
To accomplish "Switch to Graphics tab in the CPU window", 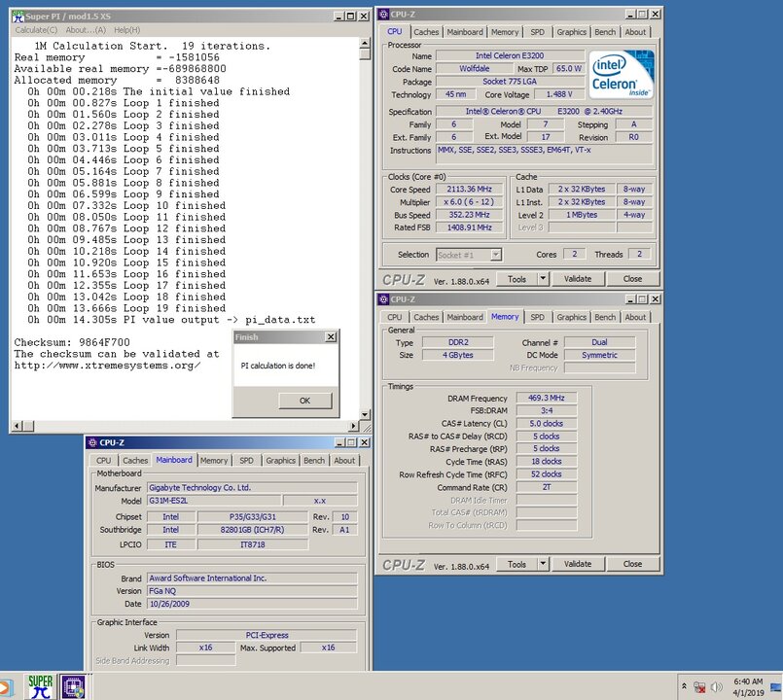I will pyautogui.click(x=571, y=32).
